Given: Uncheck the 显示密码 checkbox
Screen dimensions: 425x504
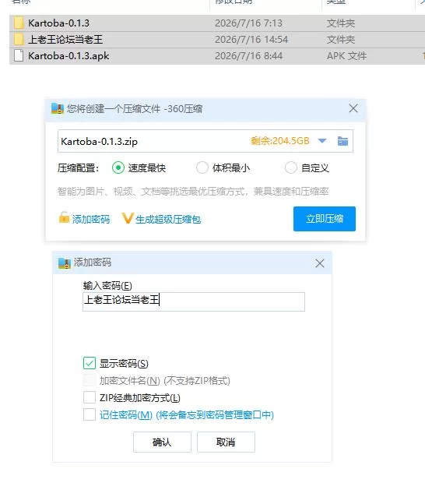Looking at the screenshot, I should pos(90,363).
